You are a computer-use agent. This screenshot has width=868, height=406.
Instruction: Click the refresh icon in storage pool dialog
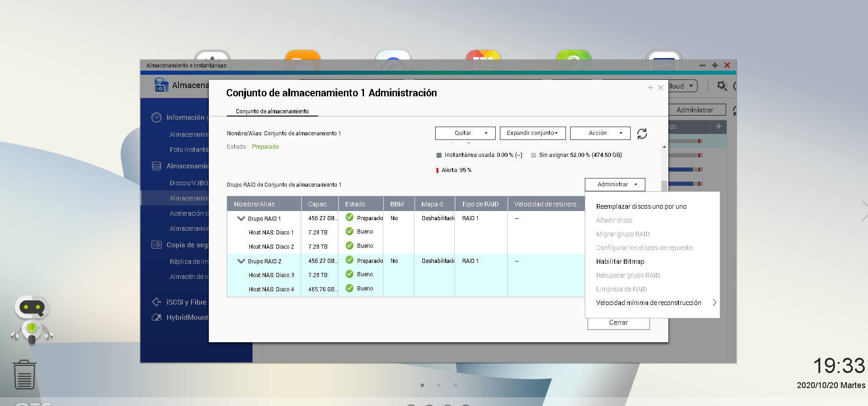(x=642, y=133)
